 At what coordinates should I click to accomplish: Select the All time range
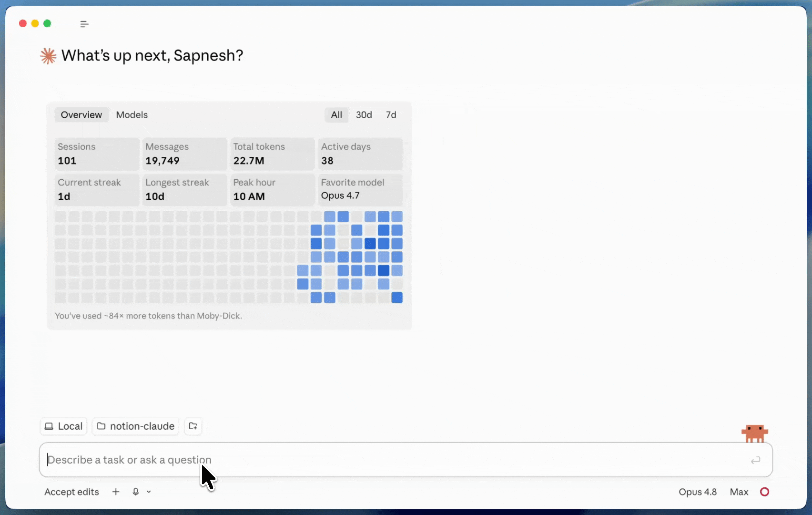[x=336, y=115]
